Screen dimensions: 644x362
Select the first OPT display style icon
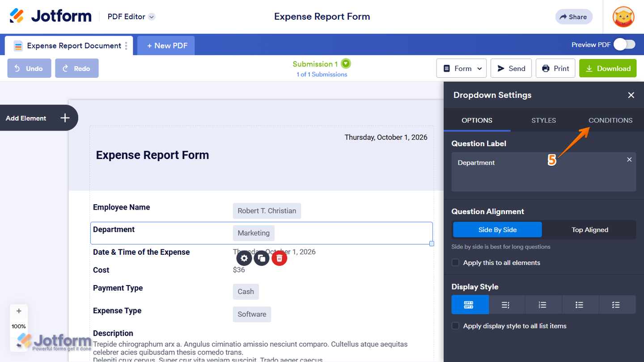coord(470,305)
